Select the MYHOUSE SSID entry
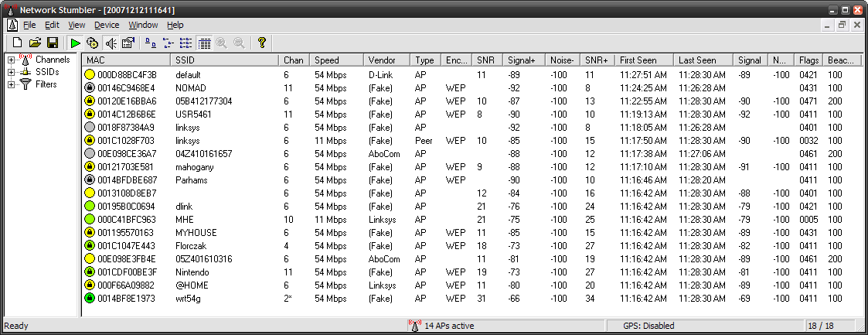The width and height of the screenshot is (868, 335). coord(196,233)
